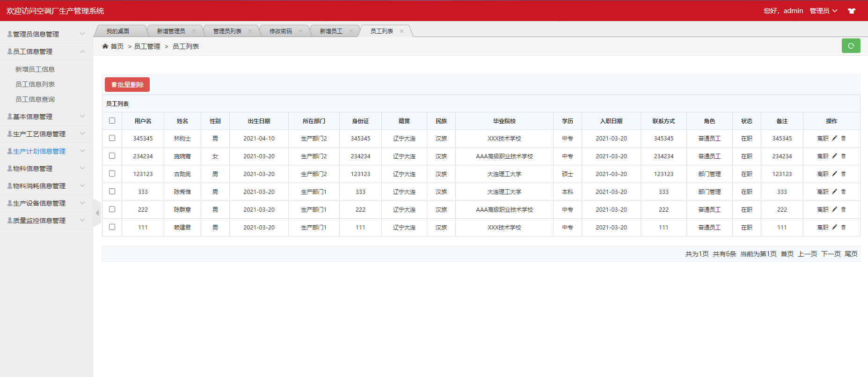Check the box for user 222
The width and height of the screenshot is (868, 377).
coord(112,209)
